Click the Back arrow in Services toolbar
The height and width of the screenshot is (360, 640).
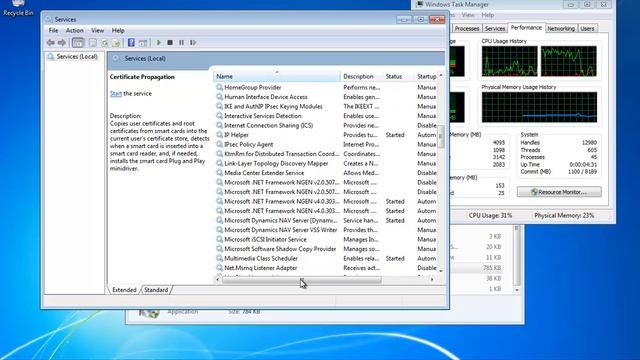pos(51,42)
